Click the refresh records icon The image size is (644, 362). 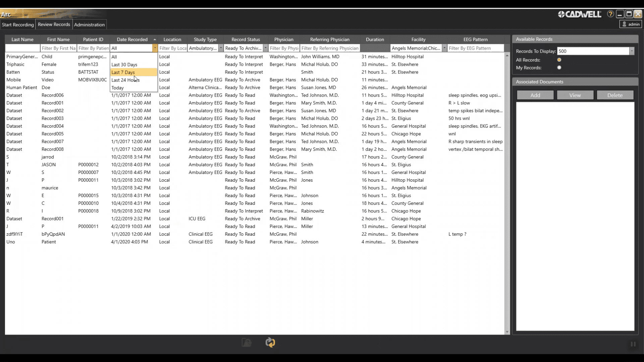(x=270, y=342)
